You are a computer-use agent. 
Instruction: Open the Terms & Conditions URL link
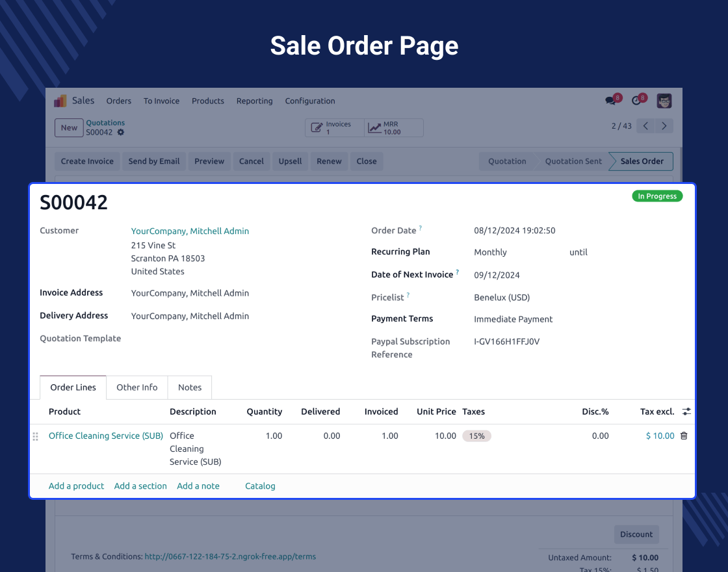click(x=230, y=556)
